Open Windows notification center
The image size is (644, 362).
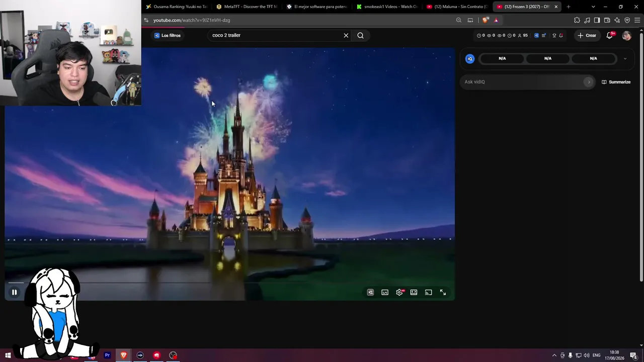coord(633,355)
